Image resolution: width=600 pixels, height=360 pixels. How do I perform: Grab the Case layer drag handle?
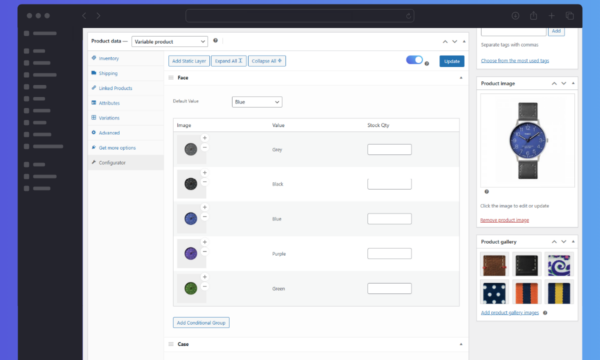[171, 344]
